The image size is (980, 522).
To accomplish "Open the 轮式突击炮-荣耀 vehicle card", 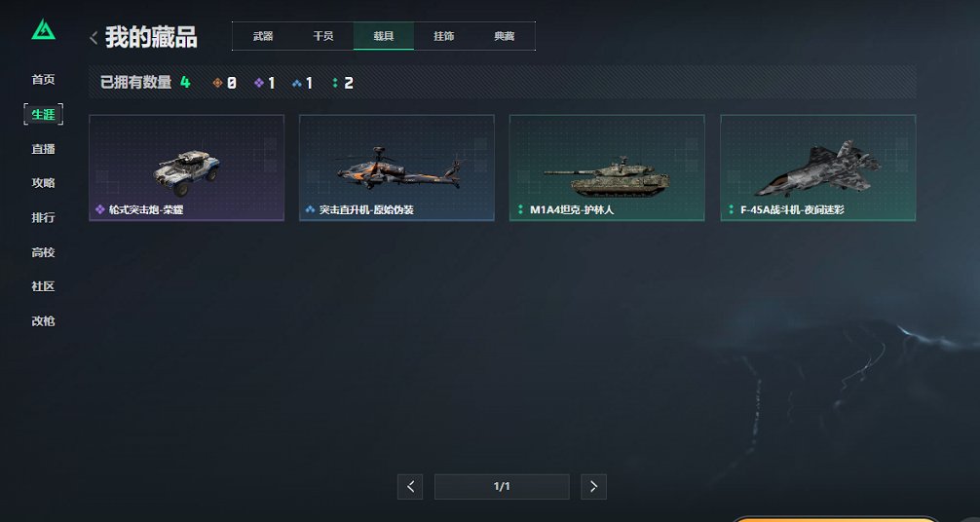I will coord(186,168).
